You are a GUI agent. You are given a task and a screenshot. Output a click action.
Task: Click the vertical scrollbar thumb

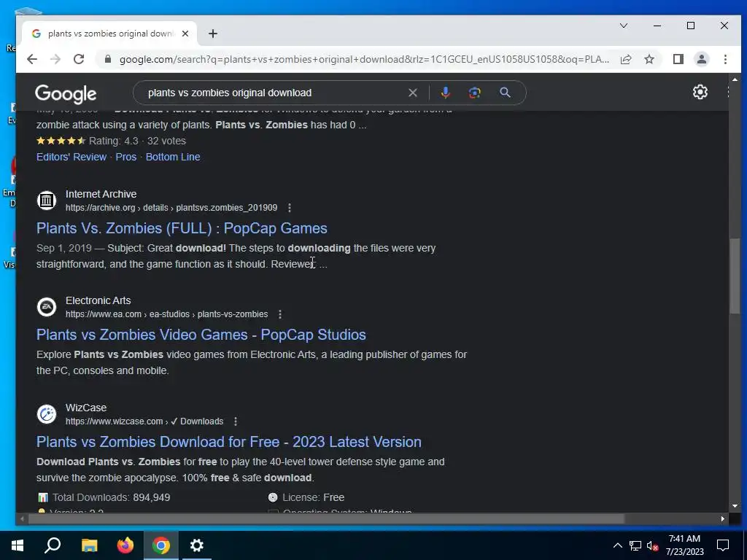pos(734,276)
